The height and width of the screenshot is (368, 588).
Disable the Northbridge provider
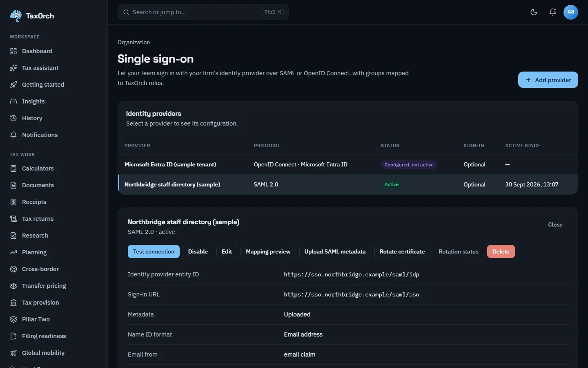pyautogui.click(x=198, y=251)
